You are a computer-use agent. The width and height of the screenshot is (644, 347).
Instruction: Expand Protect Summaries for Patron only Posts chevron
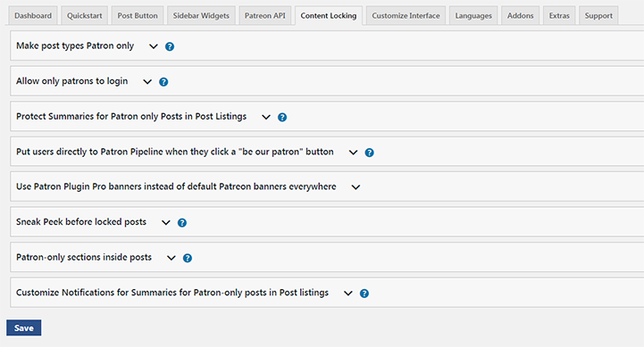click(266, 117)
